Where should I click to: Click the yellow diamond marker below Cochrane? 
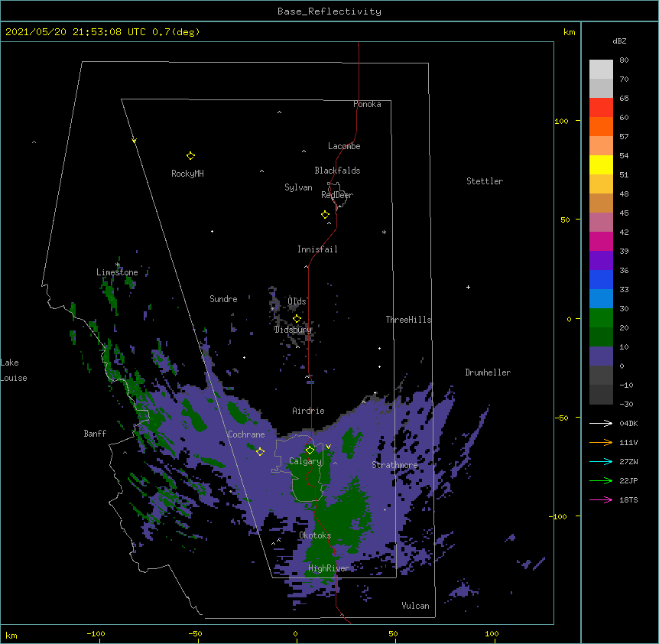click(x=260, y=452)
